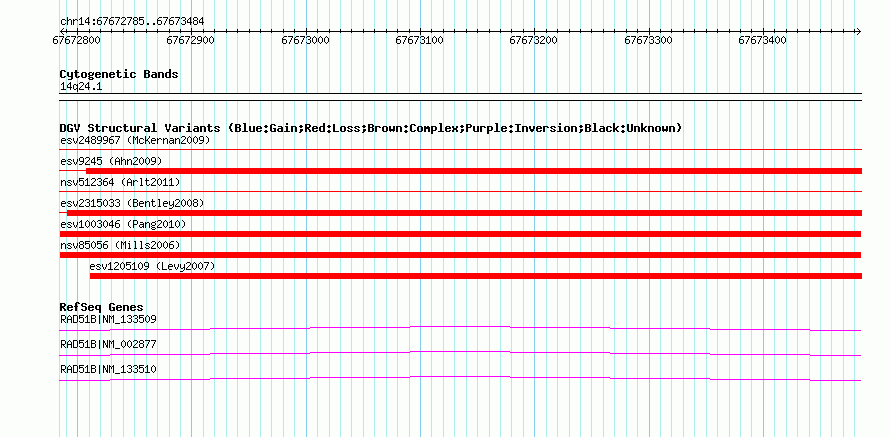Open gene RAD51B|NM_002877 label
This screenshot has height=437, width=890.
pyautogui.click(x=108, y=344)
